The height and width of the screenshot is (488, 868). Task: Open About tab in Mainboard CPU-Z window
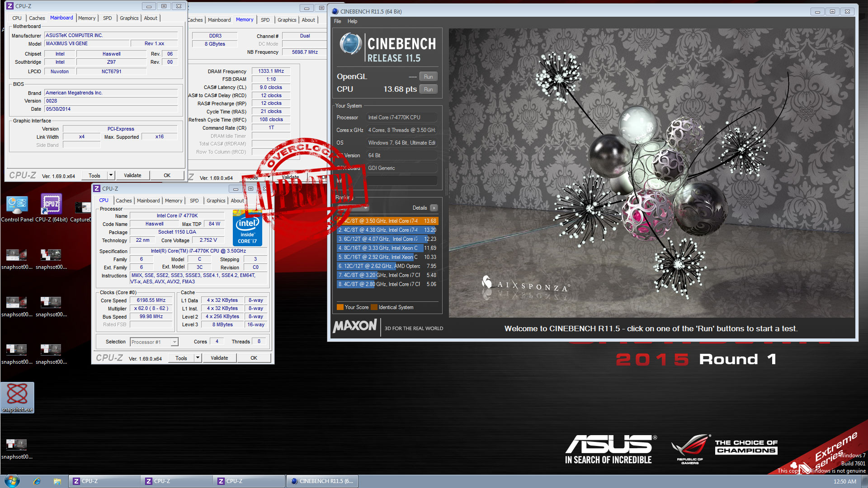pos(151,18)
